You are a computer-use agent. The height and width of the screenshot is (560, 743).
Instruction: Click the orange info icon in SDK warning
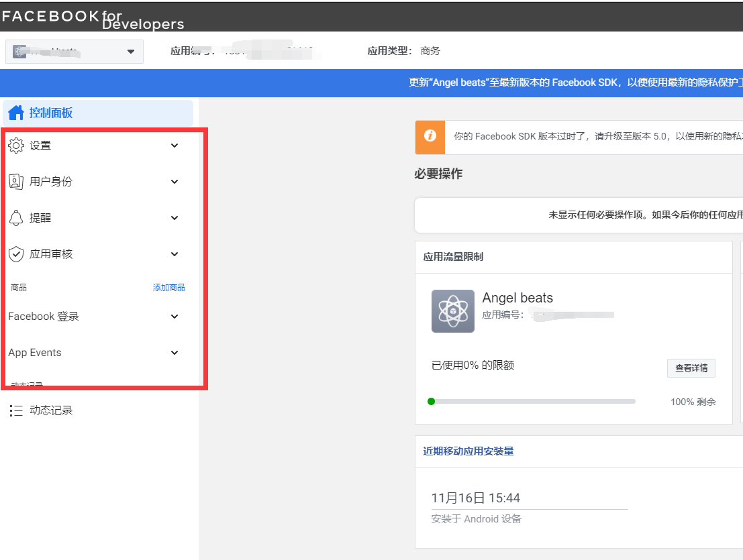430,136
